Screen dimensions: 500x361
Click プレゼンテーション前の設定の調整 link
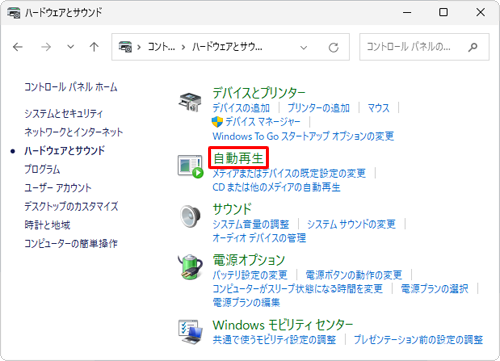pyautogui.click(x=418, y=340)
